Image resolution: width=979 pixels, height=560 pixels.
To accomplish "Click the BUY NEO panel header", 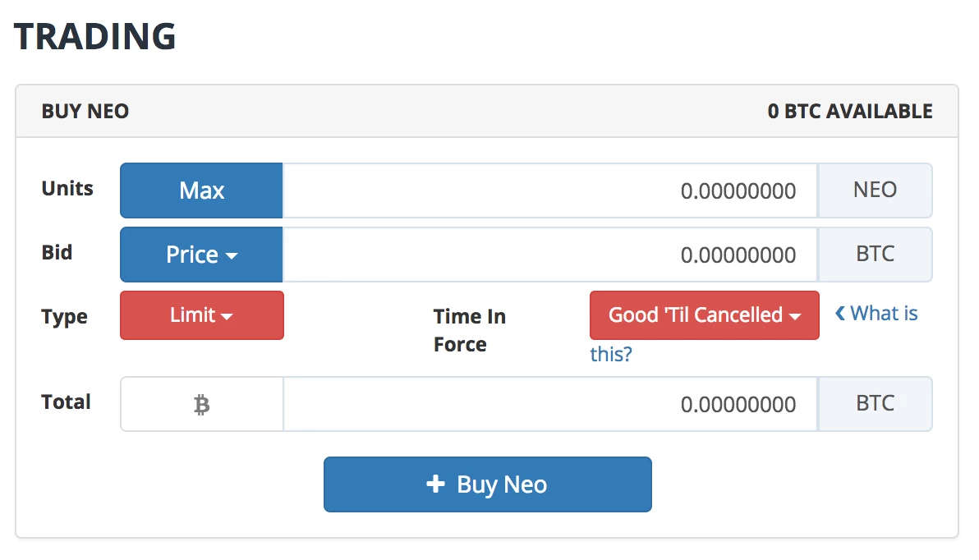I will pyautogui.click(x=85, y=111).
